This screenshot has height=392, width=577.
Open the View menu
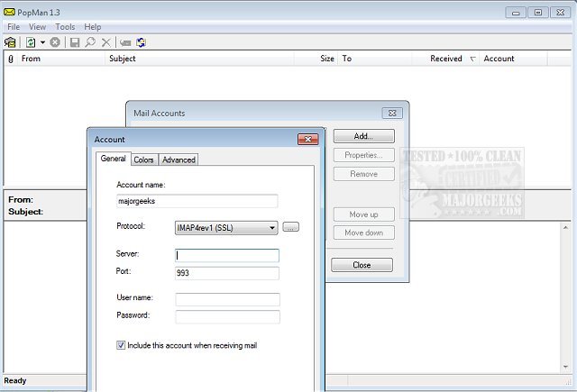point(38,27)
